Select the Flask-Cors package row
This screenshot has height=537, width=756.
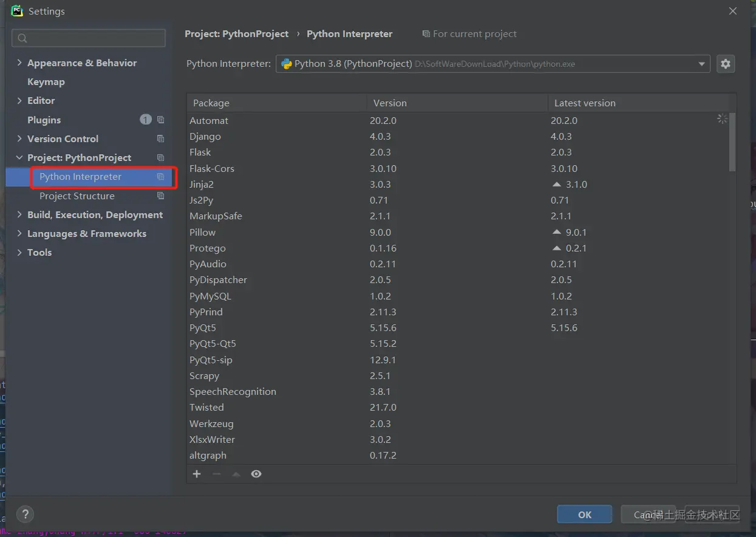point(458,168)
